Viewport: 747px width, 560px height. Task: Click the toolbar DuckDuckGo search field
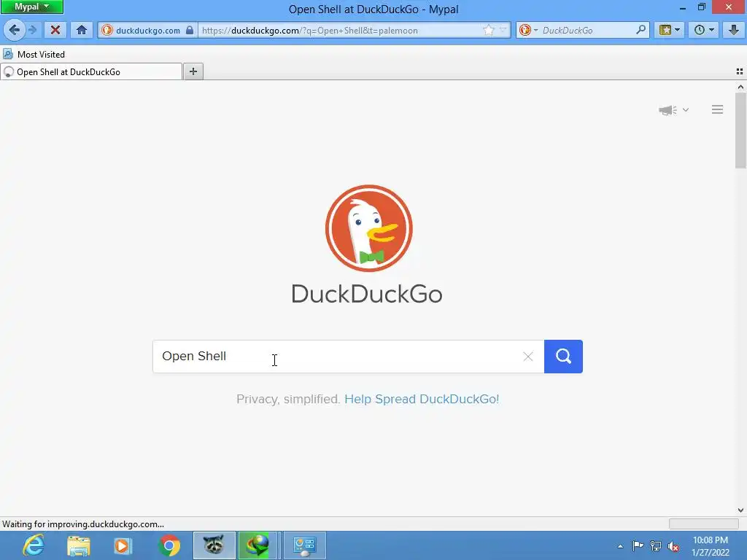[x=587, y=30]
